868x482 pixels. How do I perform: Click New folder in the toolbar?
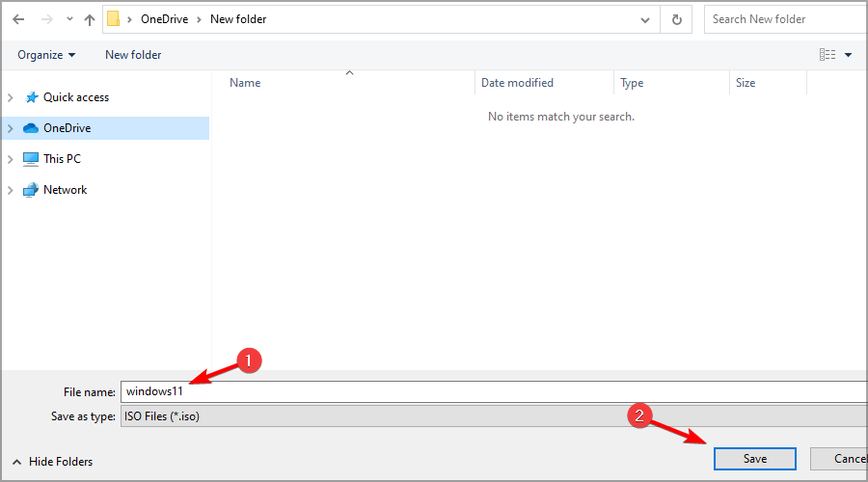click(133, 55)
